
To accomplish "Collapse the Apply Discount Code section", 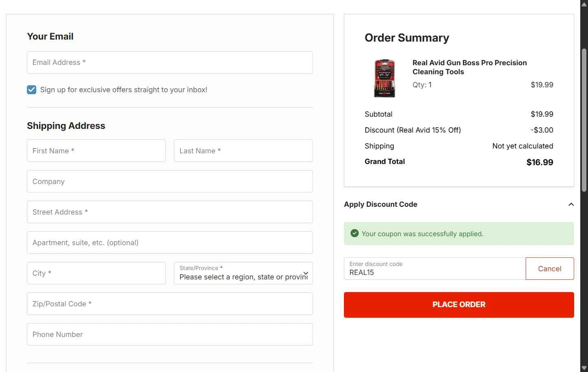I will pos(571,204).
